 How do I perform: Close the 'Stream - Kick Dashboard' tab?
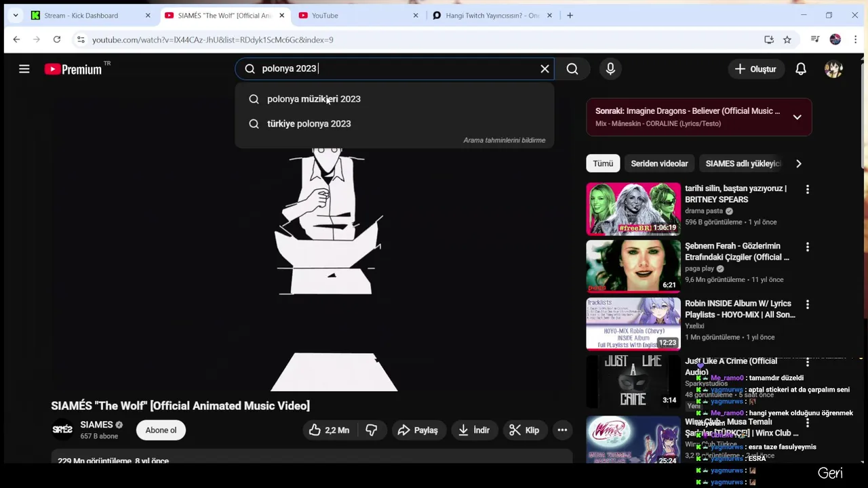coord(148,15)
